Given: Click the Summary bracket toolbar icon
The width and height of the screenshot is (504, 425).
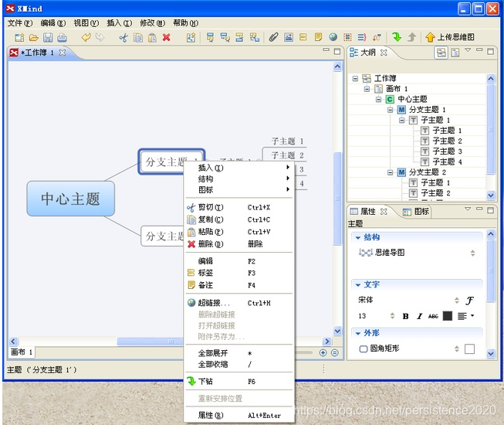Looking at the screenshot, I should [x=362, y=37].
